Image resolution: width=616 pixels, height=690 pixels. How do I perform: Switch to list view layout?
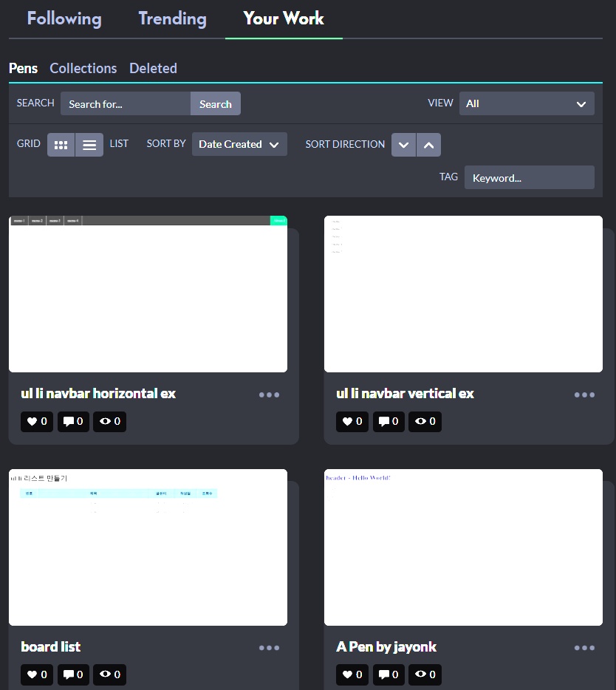click(x=89, y=144)
